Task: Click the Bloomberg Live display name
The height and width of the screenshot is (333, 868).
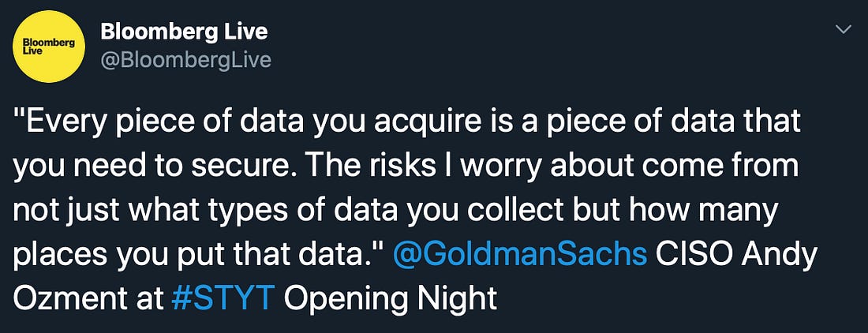Action: point(184,32)
